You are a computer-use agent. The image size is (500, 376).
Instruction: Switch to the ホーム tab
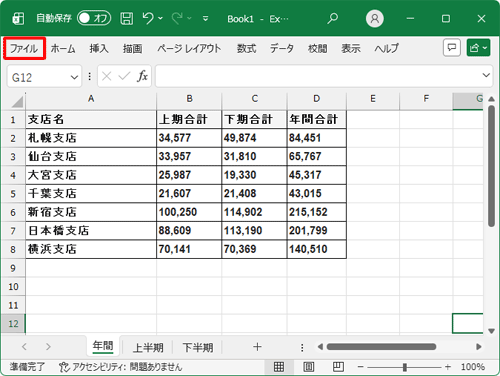63,49
